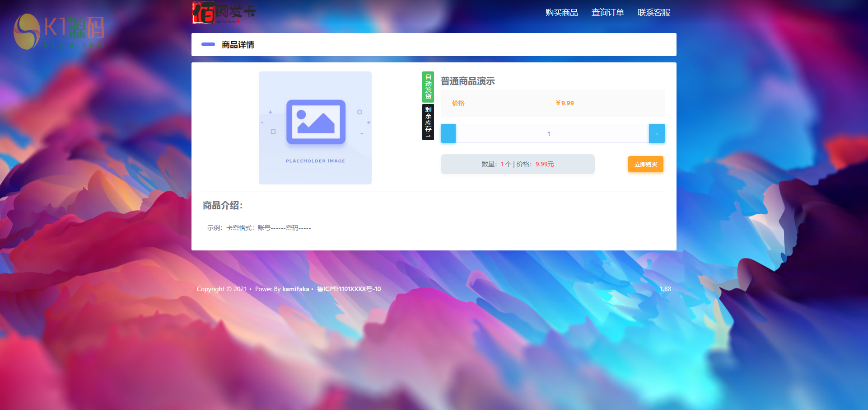Click the 1.88 version number in footer
This screenshot has width=868, height=410.
(665, 289)
